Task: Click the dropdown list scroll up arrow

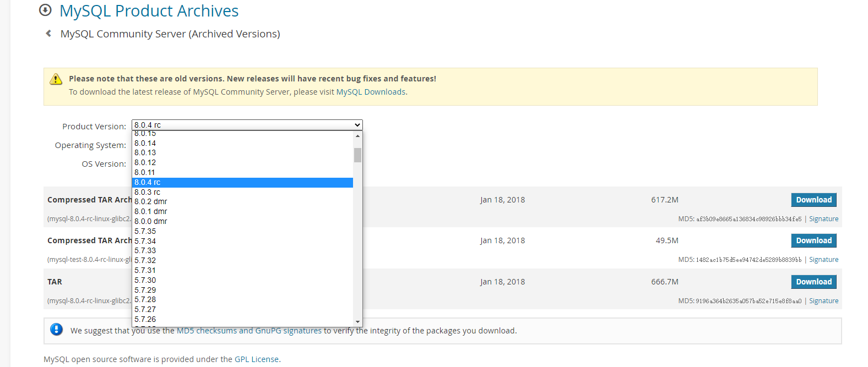Action: point(357,136)
